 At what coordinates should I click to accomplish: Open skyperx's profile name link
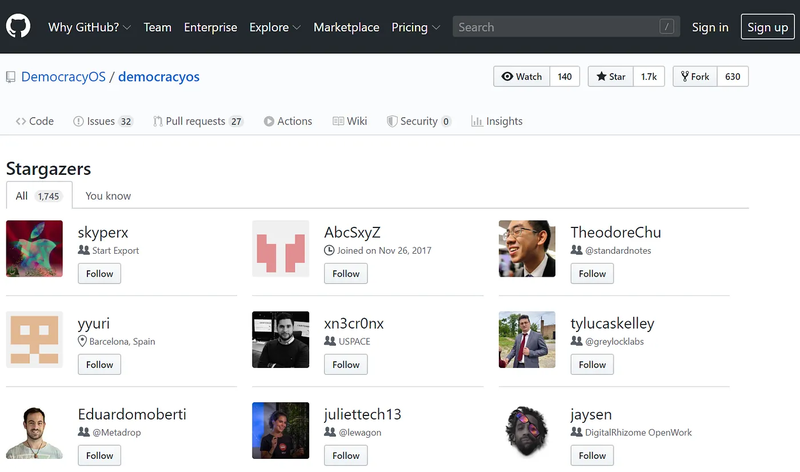pyautogui.click(x=103, y=233)
